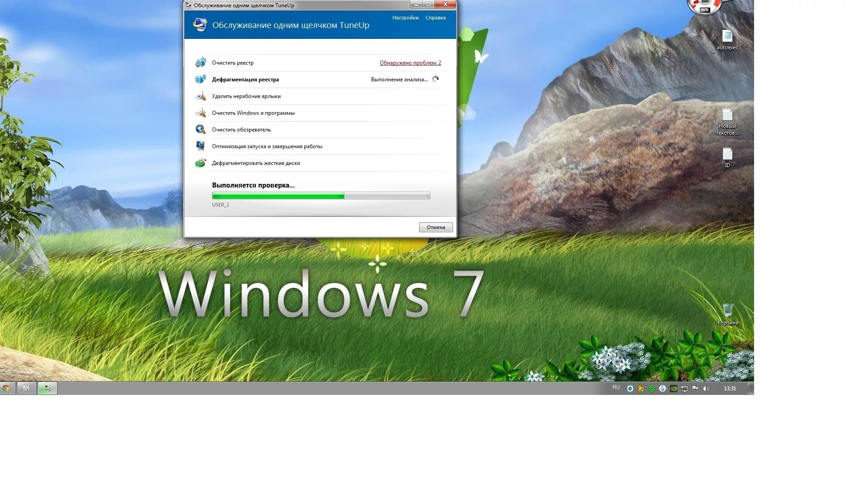Select the Новый текстов... desktop document

pos(727,122)
